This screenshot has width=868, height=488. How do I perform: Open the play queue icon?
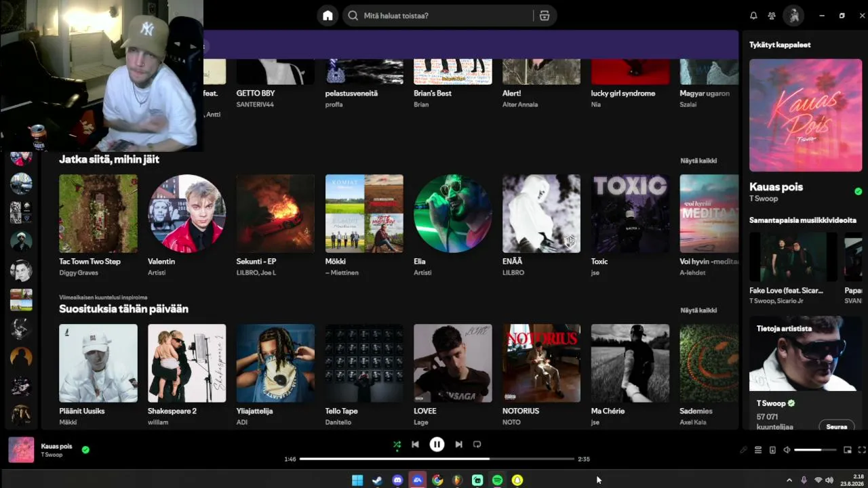tap(758, 450)
